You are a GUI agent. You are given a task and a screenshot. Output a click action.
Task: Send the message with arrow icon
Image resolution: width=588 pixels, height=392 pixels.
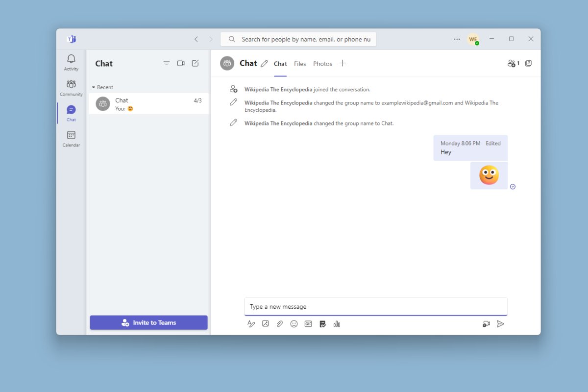[x=500, y=324]
